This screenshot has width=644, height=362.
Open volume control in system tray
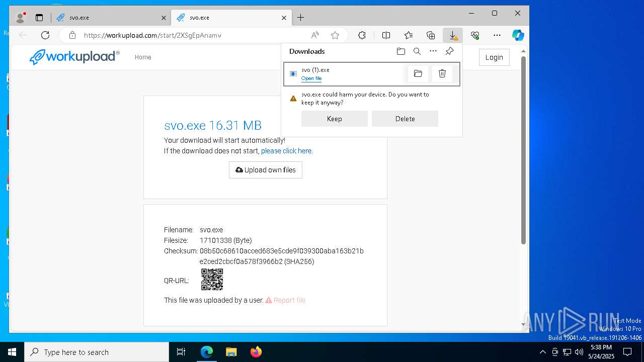point(579,352)
